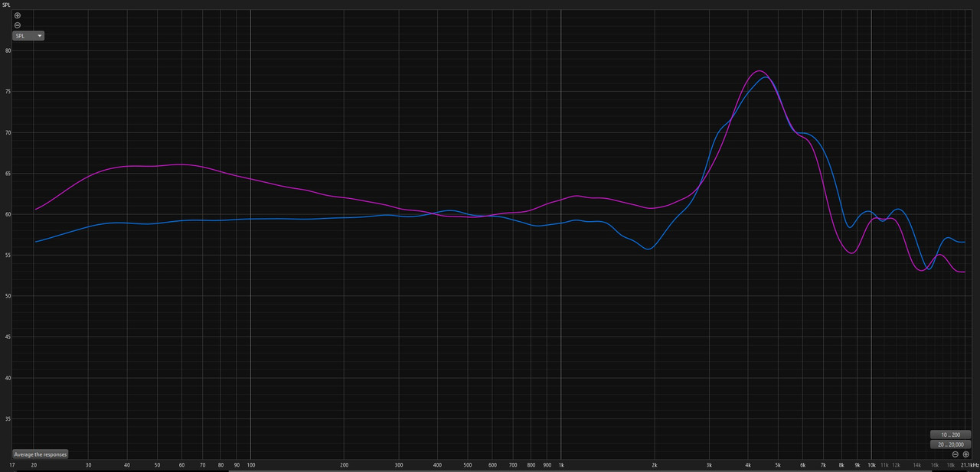Click the 75 dB axis label

[8, 92]
